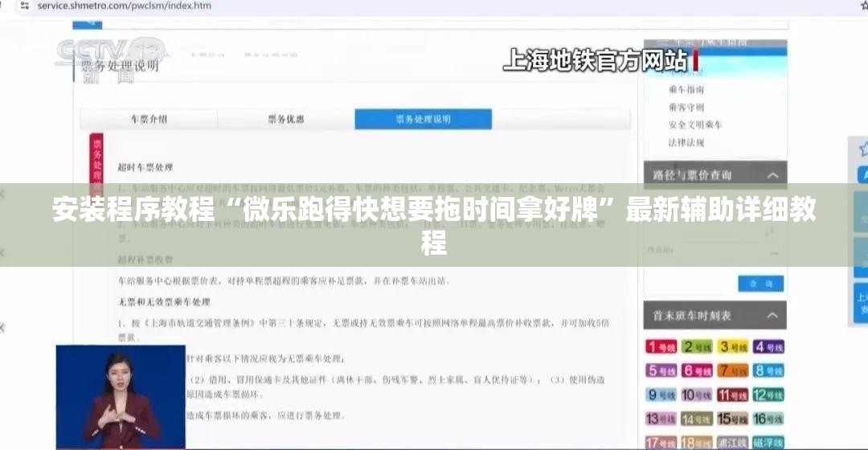Select the Line 14 (14号线) badge

696,419
